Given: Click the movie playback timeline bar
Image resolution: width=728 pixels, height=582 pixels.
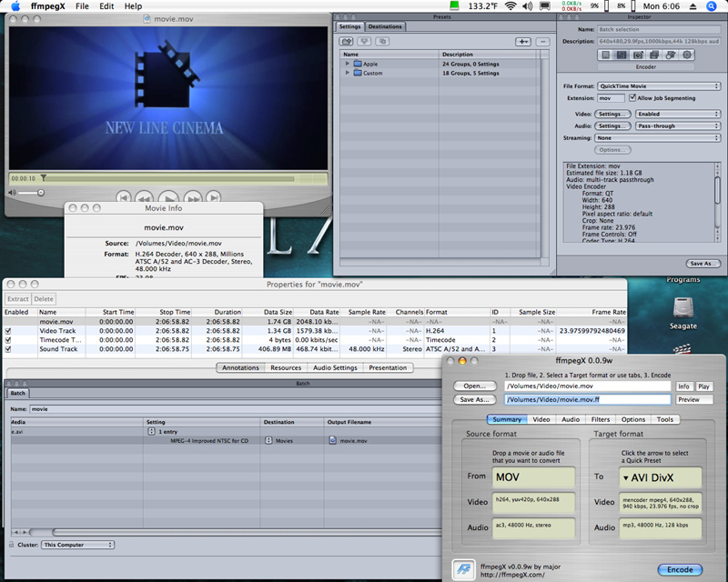Looking at the screenshot, I should 168,178.
